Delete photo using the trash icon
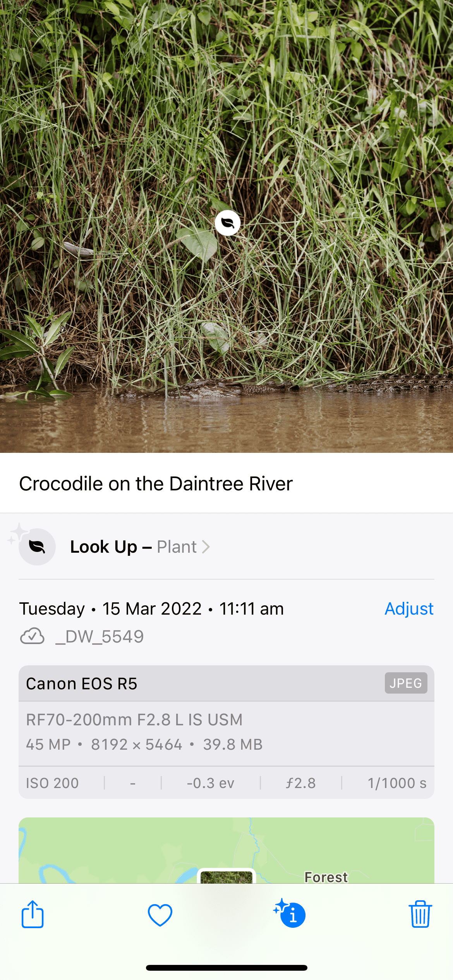The width and height of the screenshot is (453, 980). (x=420, y=914)
